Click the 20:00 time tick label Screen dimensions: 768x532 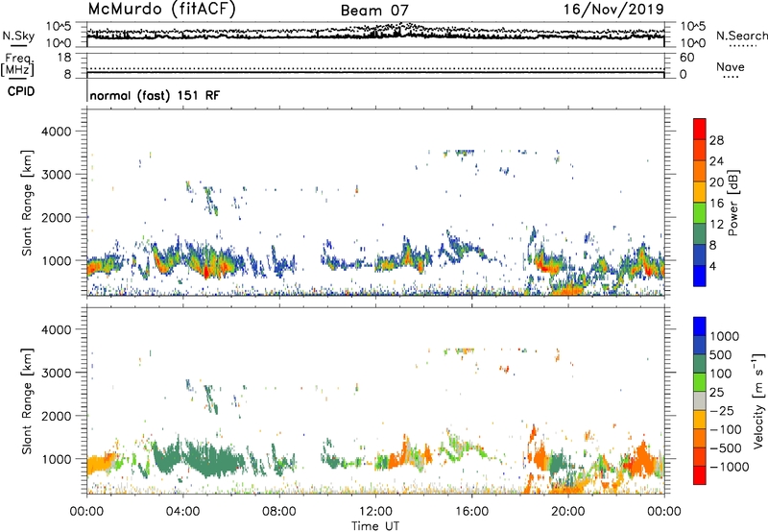567,512
